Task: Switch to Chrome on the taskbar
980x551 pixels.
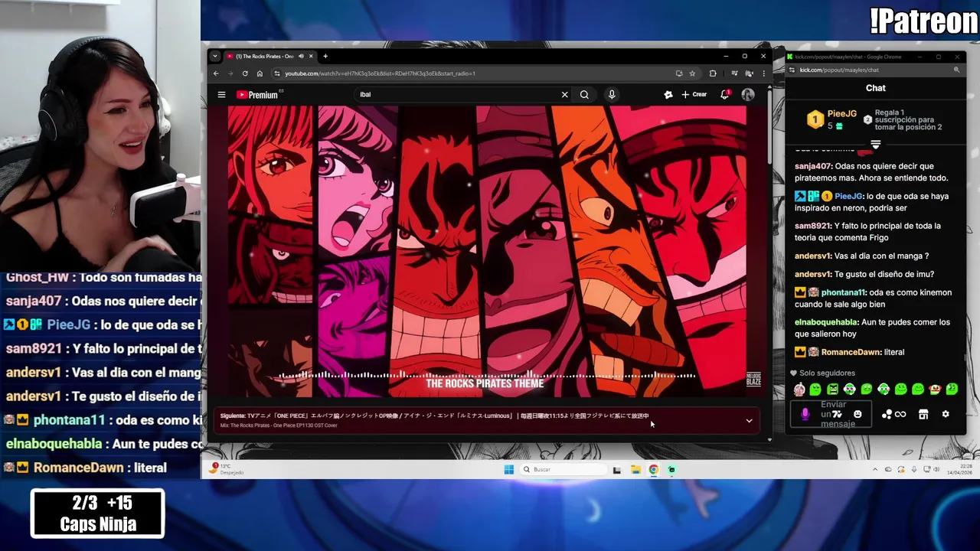Action: (653, 469)
